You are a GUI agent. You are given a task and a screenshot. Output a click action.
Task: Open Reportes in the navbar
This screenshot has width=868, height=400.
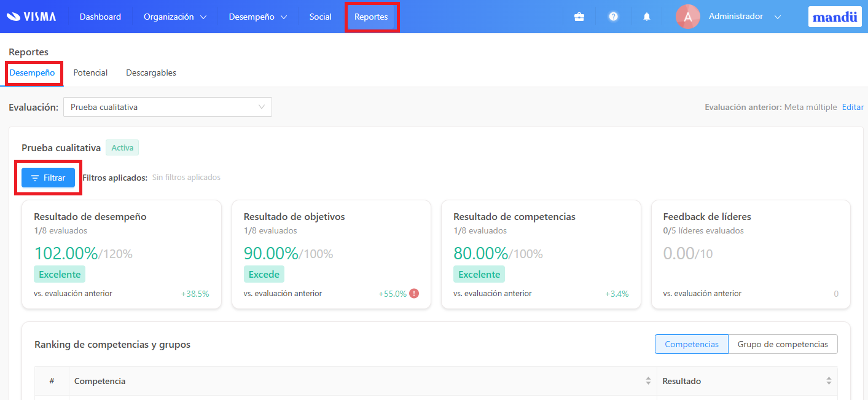click(x=371, y=17)
